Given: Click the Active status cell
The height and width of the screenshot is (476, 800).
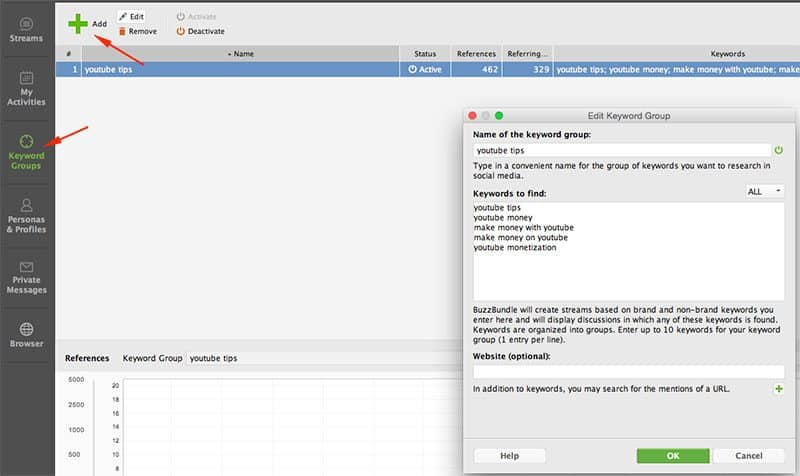Looking at the screenshot, I should tap(425, 69).
